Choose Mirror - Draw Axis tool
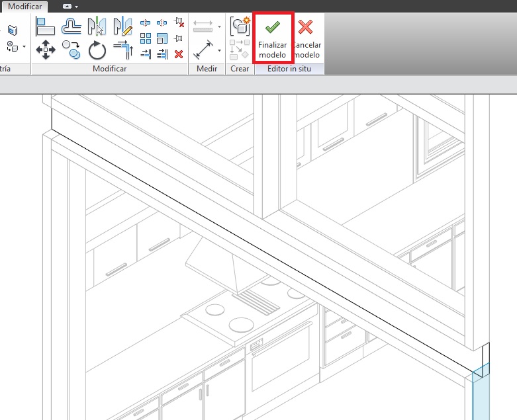Image resolution: width=517 pixels, height=420 pixels. [x=122, y=26]
